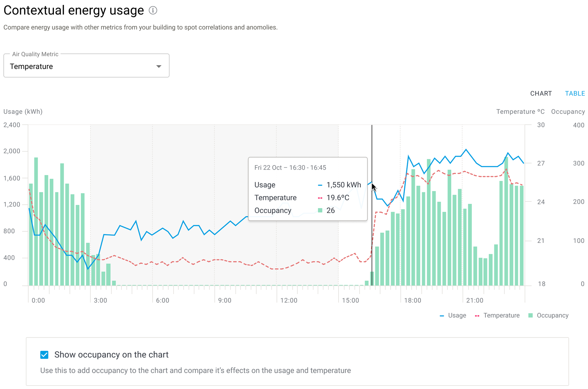Click the vertical hover marker line on chart
This screenshot has width=588, height=389.
pyautogui.click(x=372, y=205)
